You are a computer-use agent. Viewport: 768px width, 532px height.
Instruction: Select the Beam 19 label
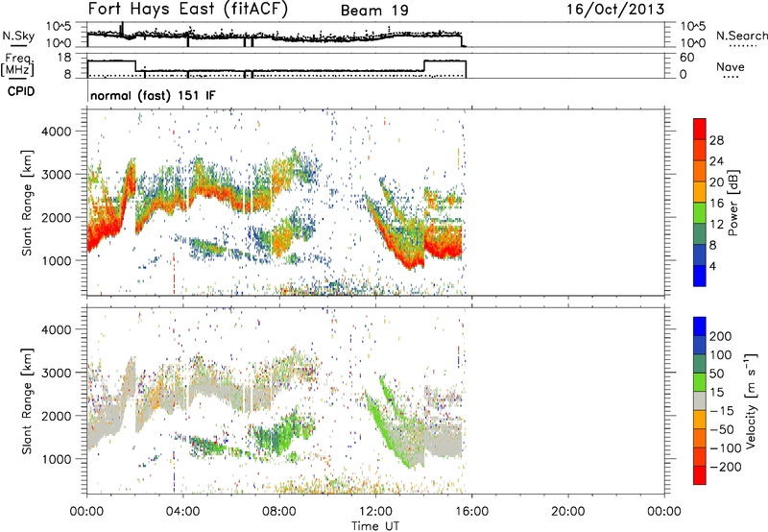coord(374,11)
